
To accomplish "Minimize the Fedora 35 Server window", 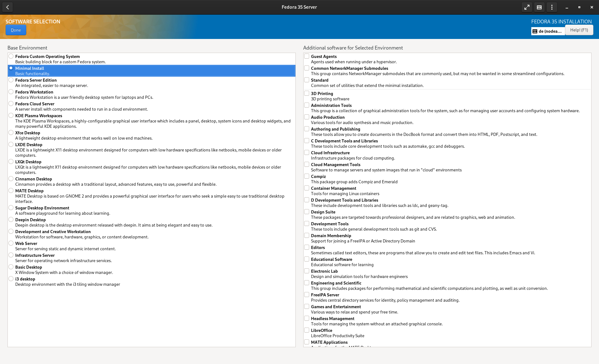I will (x=567, y=7).
